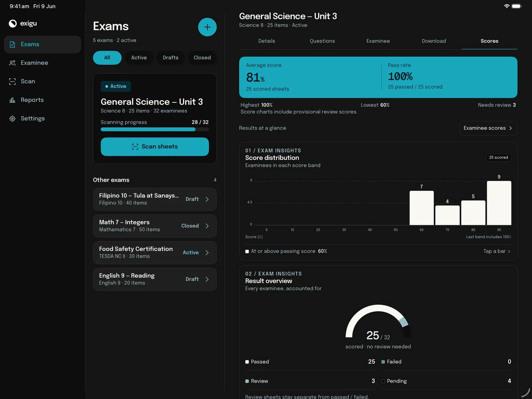The image size is (532, 399).
Task: Switch to the Questions tab
Action: coord(322,41)
